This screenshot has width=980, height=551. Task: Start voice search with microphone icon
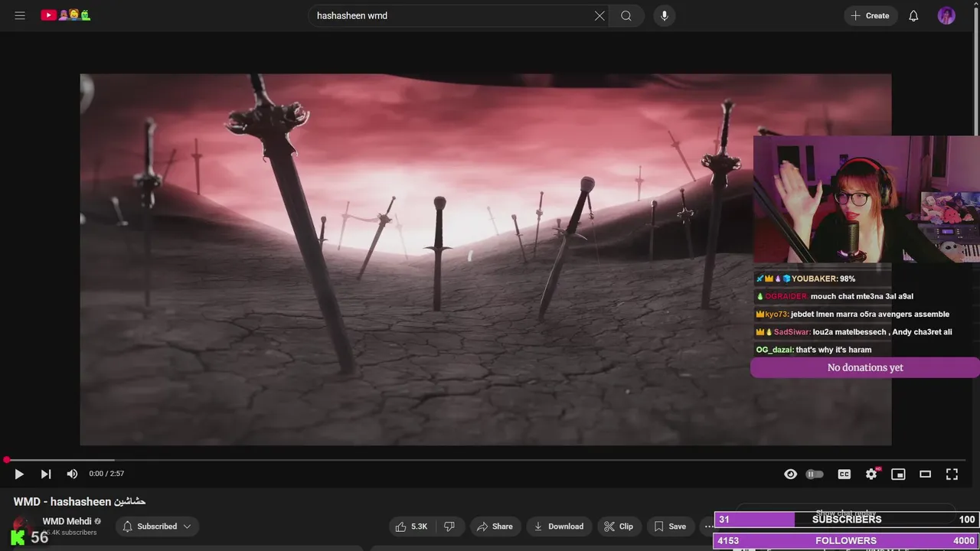pos(664,15)
